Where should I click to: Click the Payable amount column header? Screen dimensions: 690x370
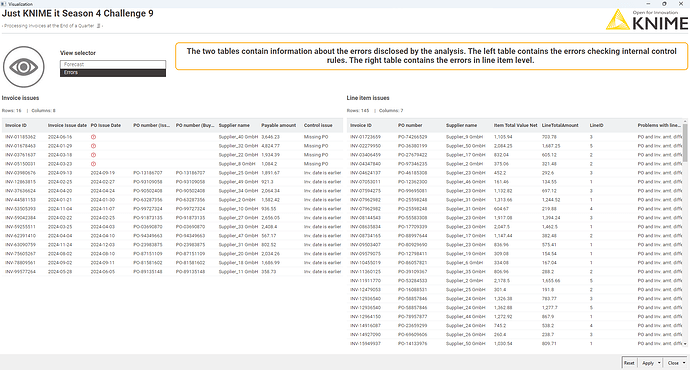coord(279,125)
